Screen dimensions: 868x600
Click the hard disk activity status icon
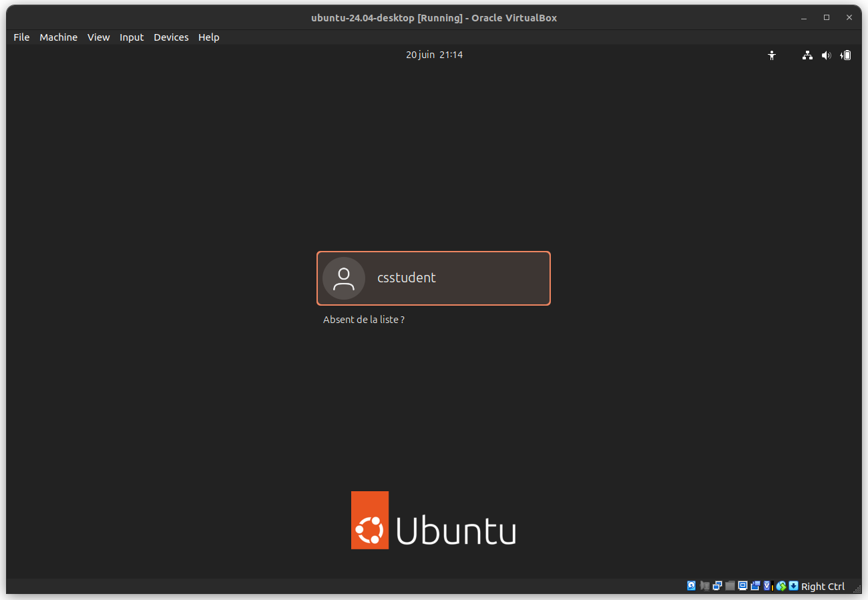[690, 586]
